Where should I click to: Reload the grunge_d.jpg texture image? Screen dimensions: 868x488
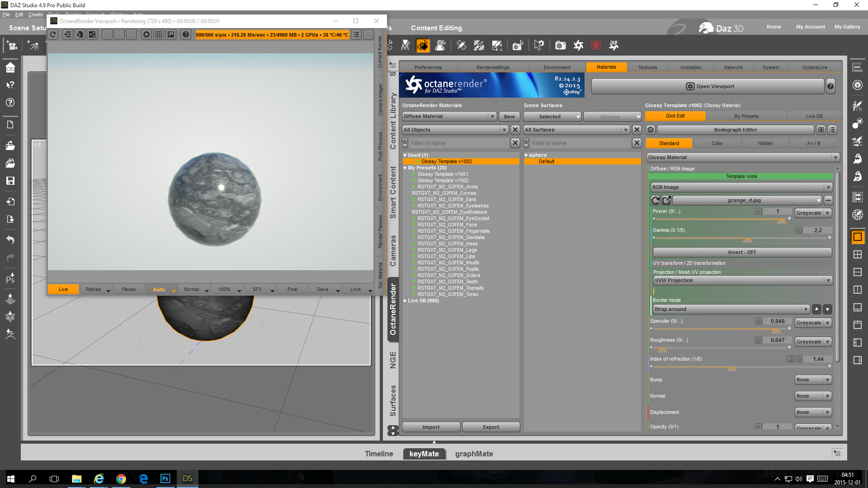[655, 200]
